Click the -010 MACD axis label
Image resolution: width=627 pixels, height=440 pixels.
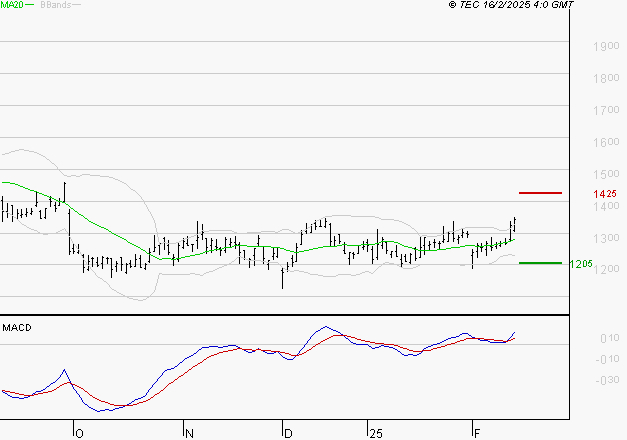click(x=607, y=359)
